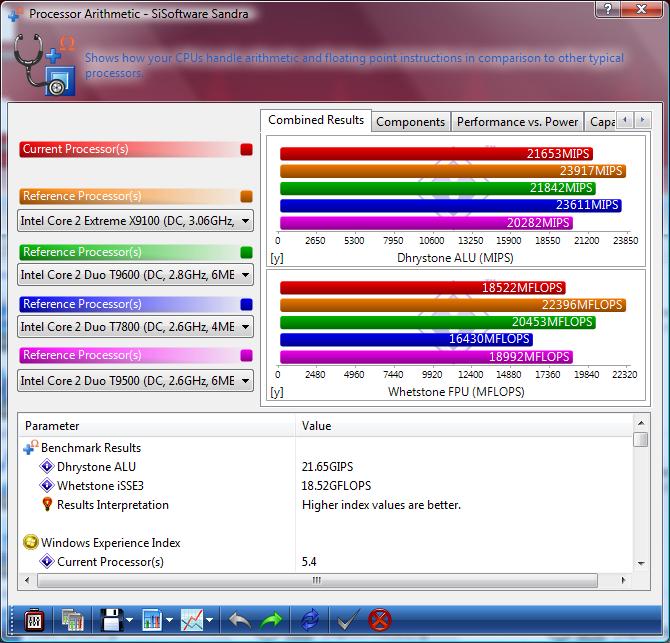The image size is (670, 643).
Task: Click the horizontal scrollbar thumb
Action: pyautogui.click(x=317, y=580)
